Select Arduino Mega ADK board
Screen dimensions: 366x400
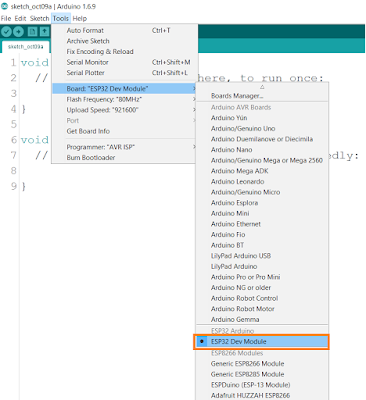pyautogui.click(x=262, y=171)
